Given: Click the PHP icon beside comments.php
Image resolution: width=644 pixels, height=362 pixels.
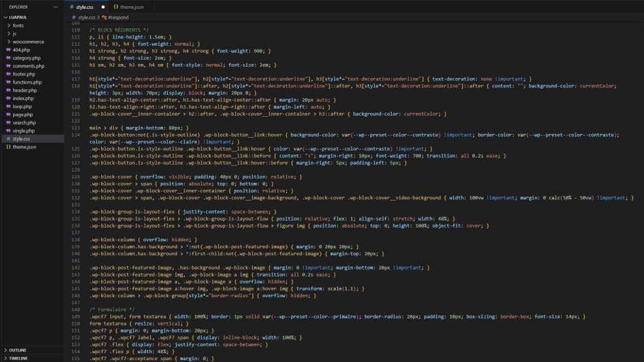Looking at the screenshot, I should pos(8,66).
